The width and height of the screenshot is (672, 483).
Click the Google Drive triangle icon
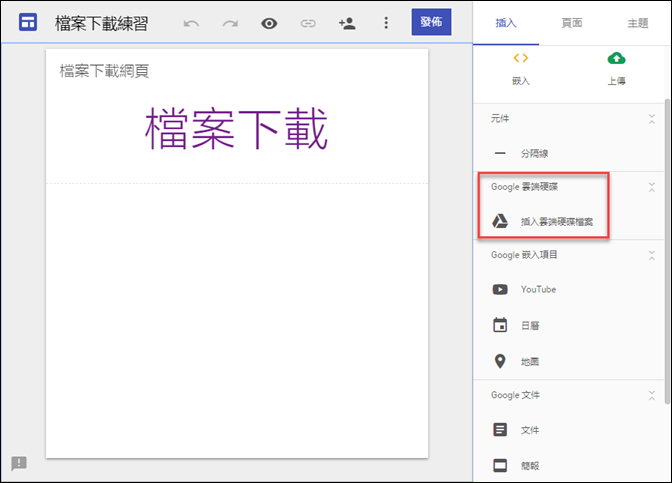pyautogui.click(x=500, y=221)
